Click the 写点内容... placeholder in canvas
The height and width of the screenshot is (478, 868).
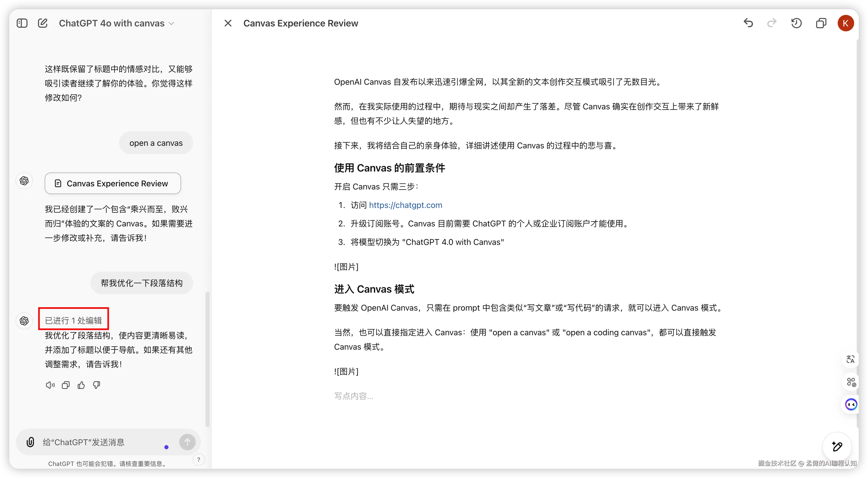353,396
